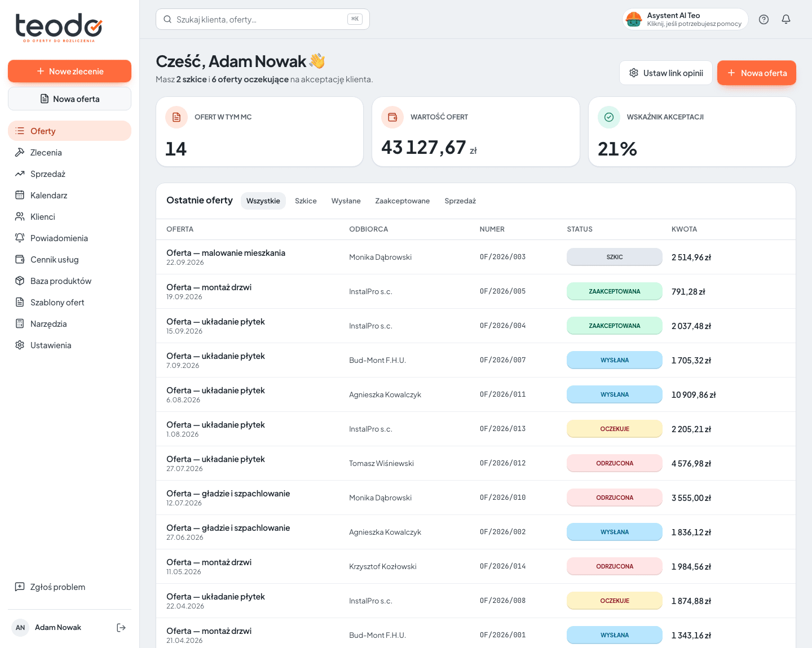Viewport: 812px width, 648px height.
Task: Click SZKIC status badge
Action: [615, 257]
